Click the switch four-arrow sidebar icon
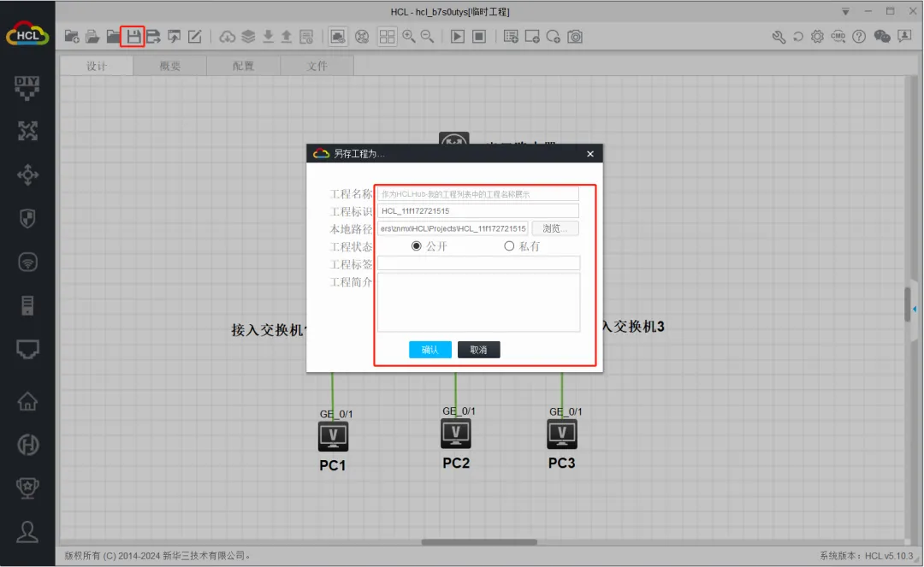The height and width of the screenshot is (567, 924). pos(27,174)
